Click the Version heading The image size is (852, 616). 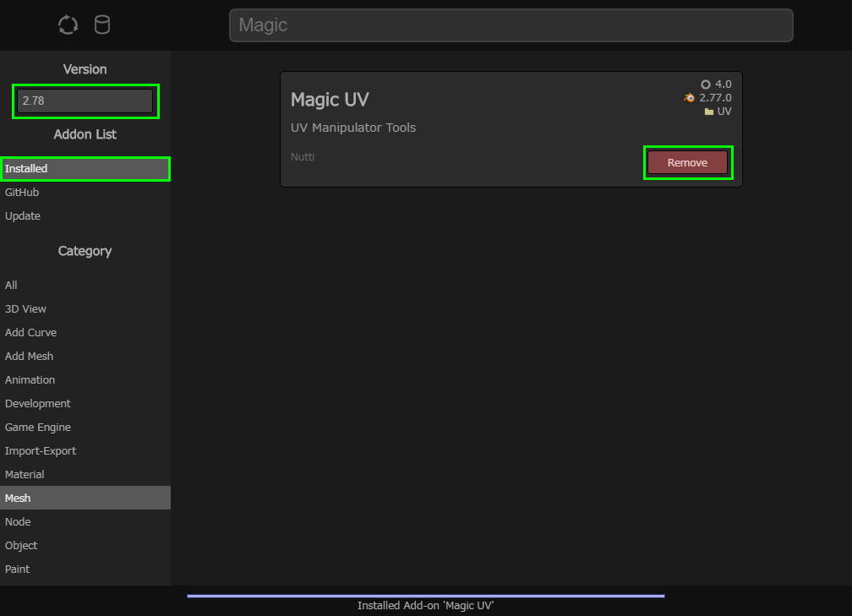click(x=85, y=69)
